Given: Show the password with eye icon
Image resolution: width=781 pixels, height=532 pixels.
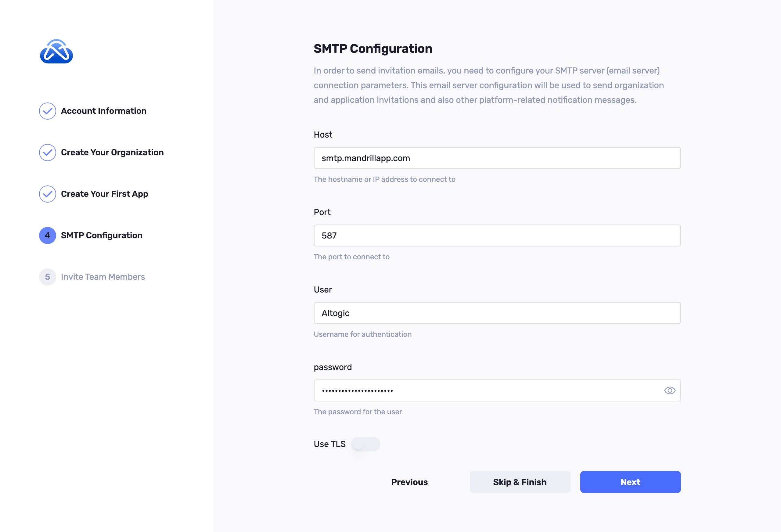Looking at the screenshot, I should (x=669, y=390).
